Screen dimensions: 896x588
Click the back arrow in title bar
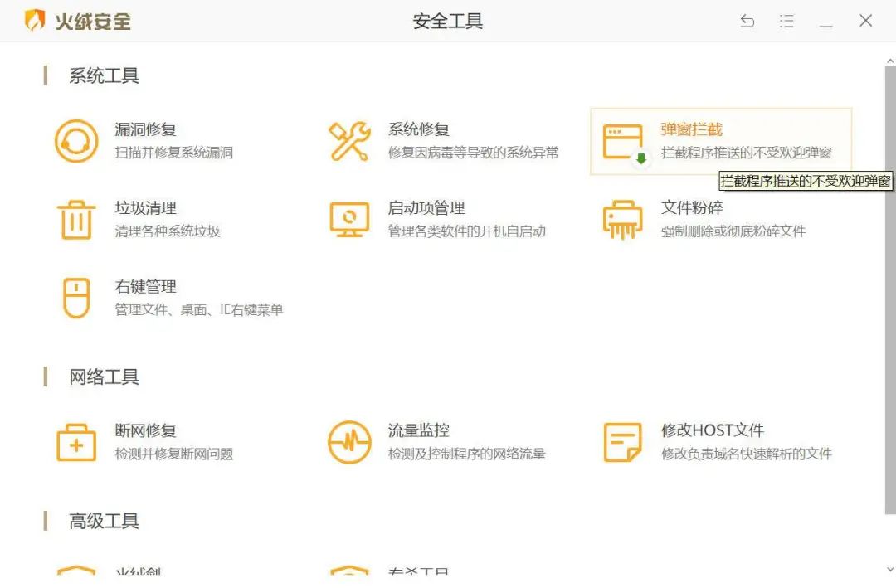747,22
